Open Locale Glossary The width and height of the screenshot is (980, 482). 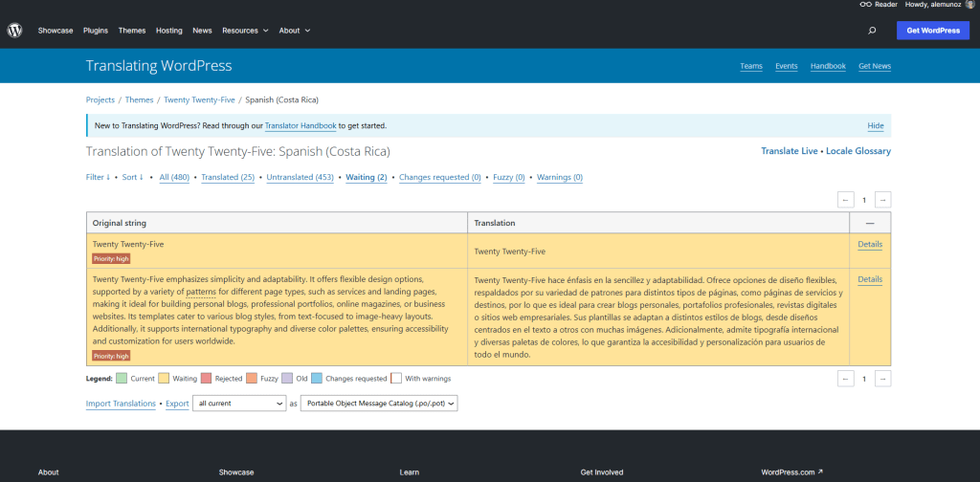point(858,151)
